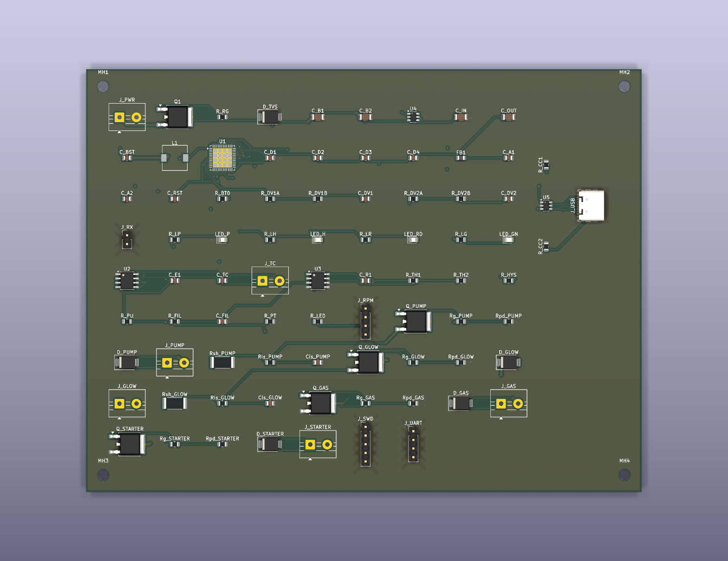The height and width of the screenshot is (561, 728).
Task: Click the J_GLOW terminal connector
Action: [127, 404]
